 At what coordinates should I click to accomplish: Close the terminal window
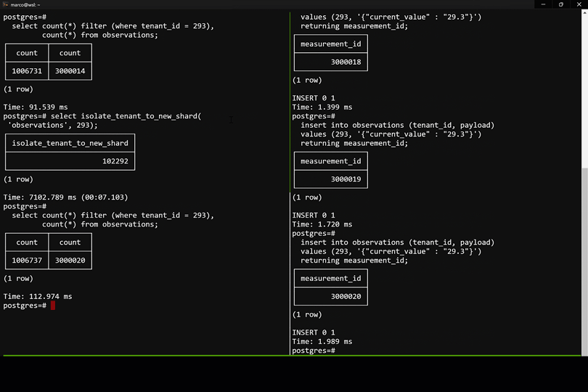point(579,4)
